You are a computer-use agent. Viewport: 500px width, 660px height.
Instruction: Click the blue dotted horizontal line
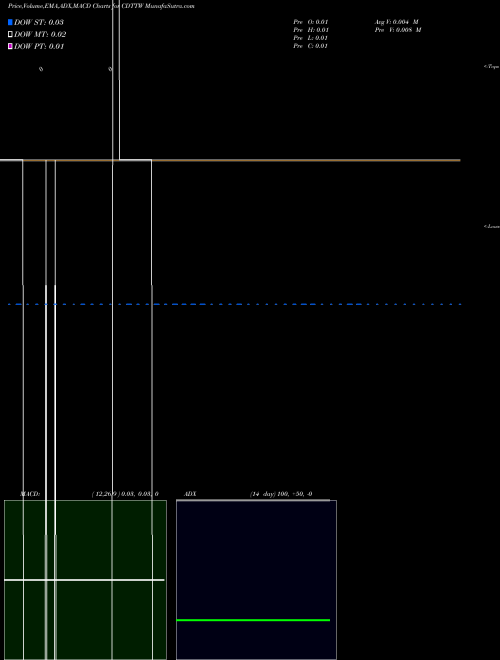pos(234,304)
